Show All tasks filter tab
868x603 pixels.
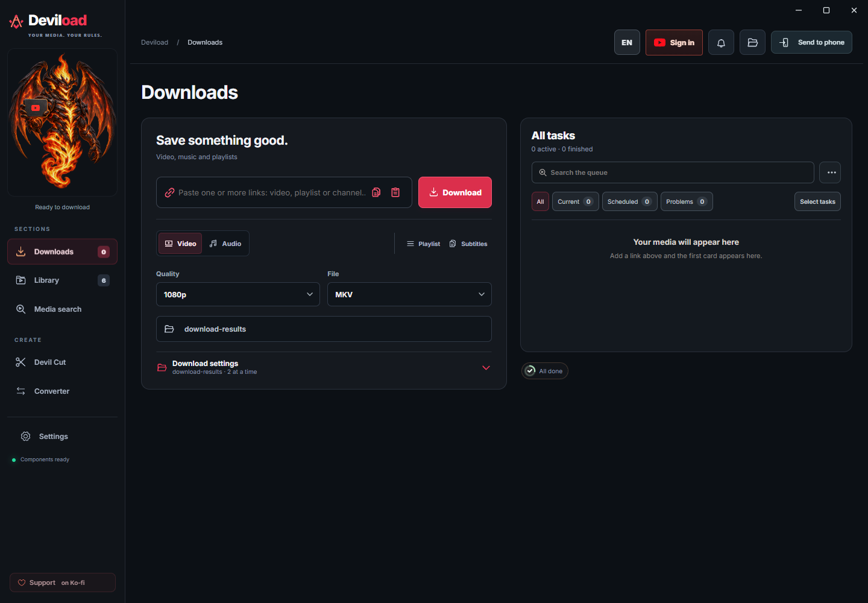point(540,201)
